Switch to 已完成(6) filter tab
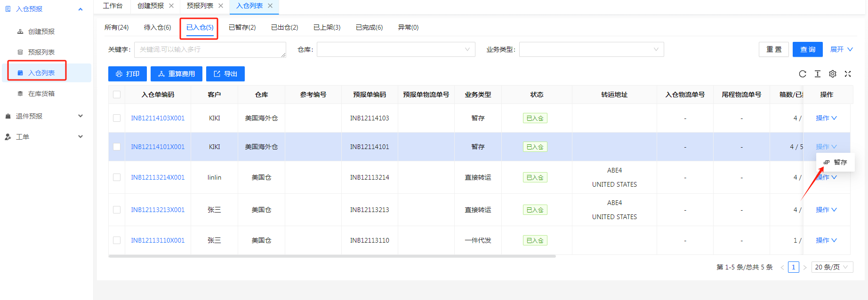The height and width of the screenshot is (300, 868). click(x=369, y=27)
